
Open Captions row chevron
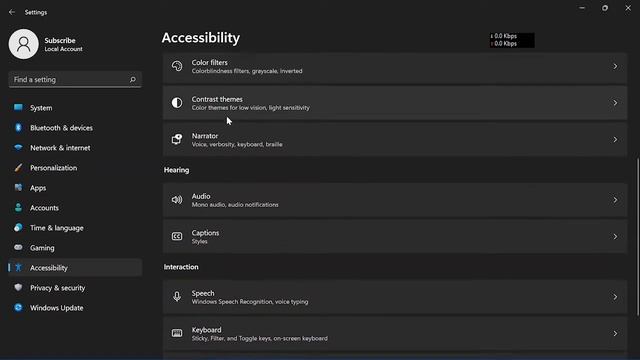pos(615,236)
